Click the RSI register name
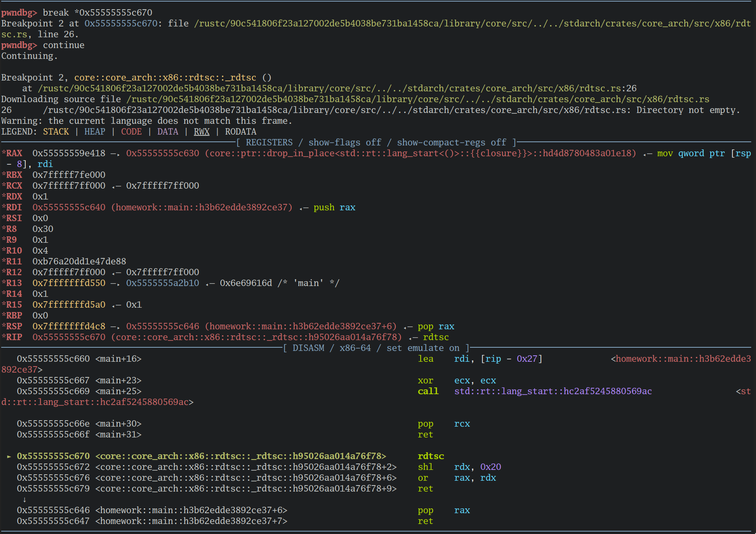The height and width of the screenshot is (534, 756). tap(14, 218)
